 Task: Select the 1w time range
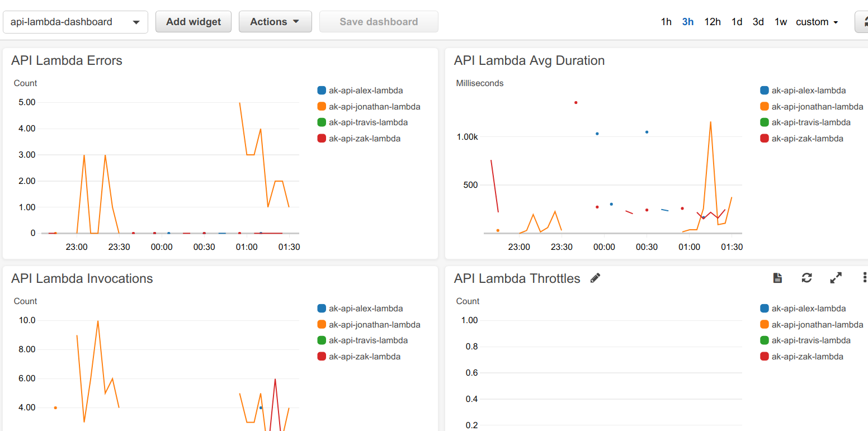[780, 21]
